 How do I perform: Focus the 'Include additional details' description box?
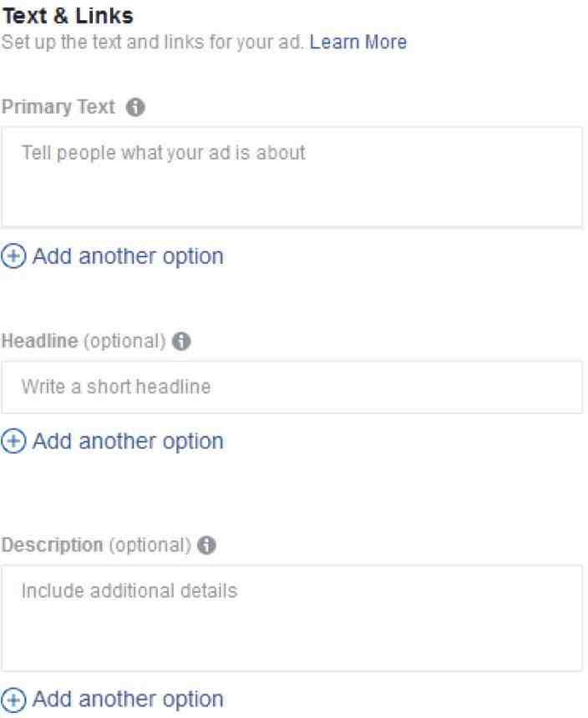click(291, 618)
